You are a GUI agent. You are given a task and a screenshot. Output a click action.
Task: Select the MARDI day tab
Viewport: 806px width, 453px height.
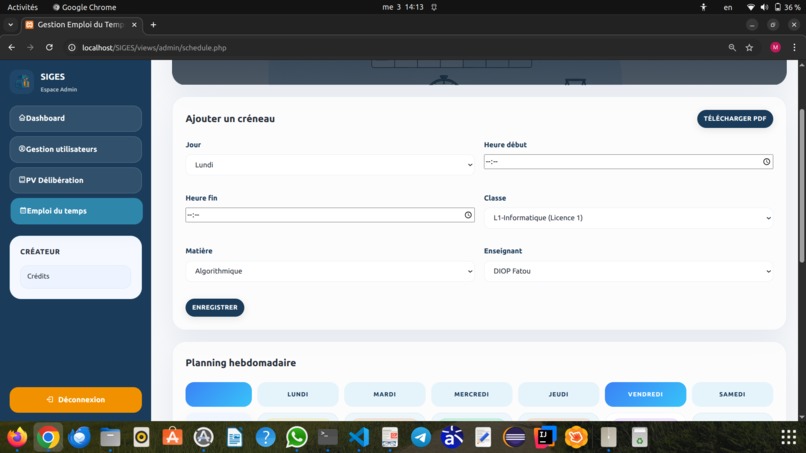pos(384,394)
